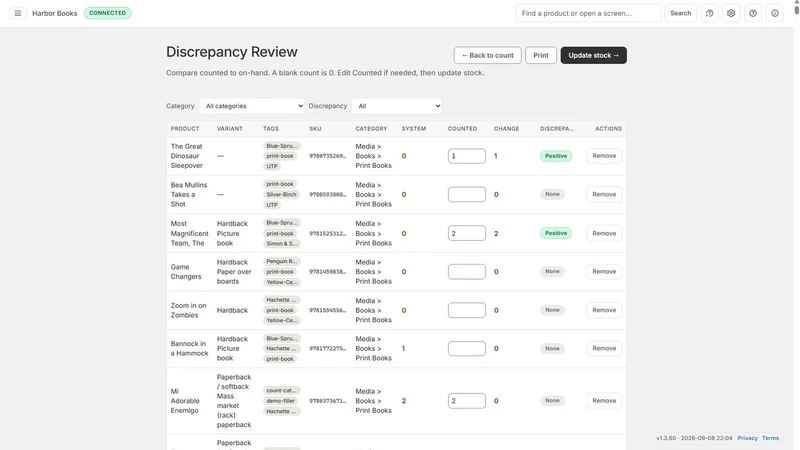Open the support chat icon
Image resolution: width=800 pixels, height=450 pixels.
(x=709, y=13)
